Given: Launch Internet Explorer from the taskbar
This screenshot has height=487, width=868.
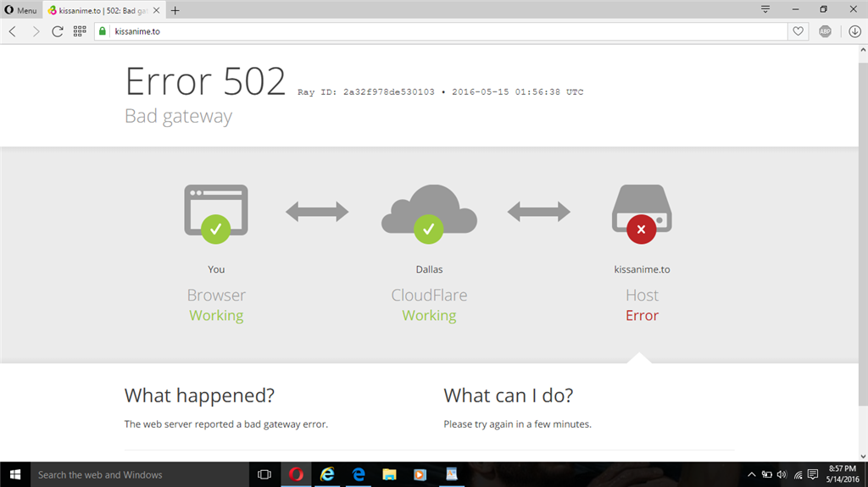Looking at the screenshot, I should click(x=327, y=474).
